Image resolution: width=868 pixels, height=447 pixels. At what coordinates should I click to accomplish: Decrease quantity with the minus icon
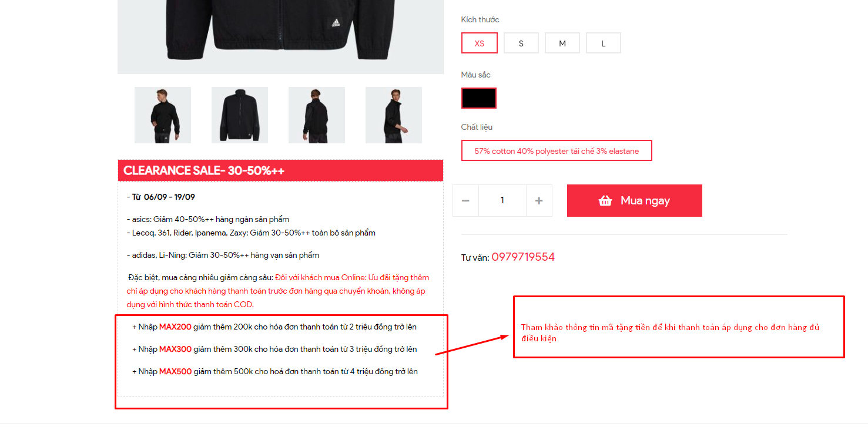click(x=465, y=201)
